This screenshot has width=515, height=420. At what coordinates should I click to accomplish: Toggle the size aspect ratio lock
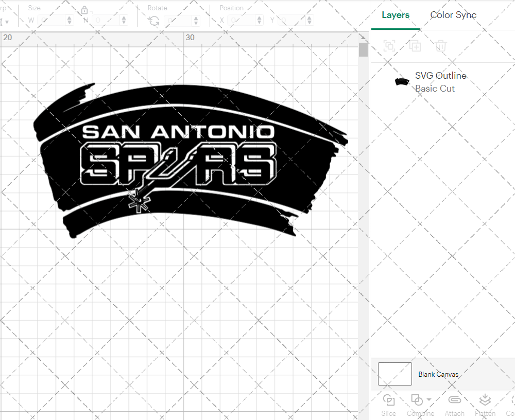point(84,10)
